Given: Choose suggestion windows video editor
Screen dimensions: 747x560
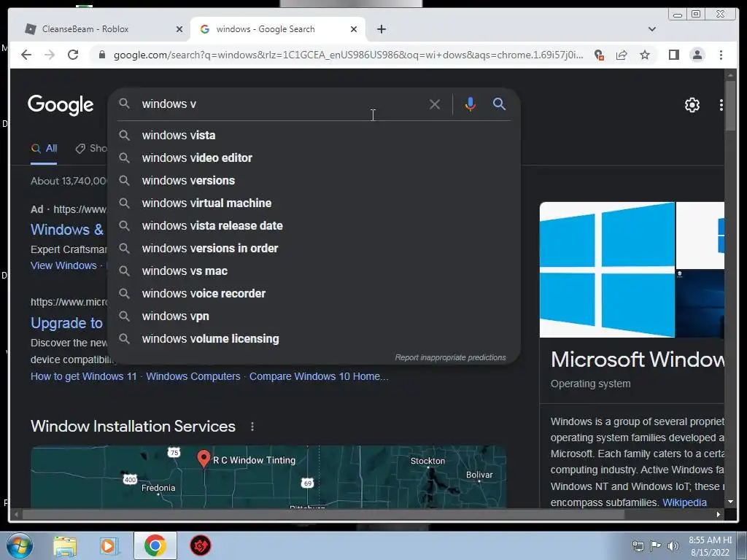Looking at the screenshot, I should pyautogui.click(x=314, y=157).
